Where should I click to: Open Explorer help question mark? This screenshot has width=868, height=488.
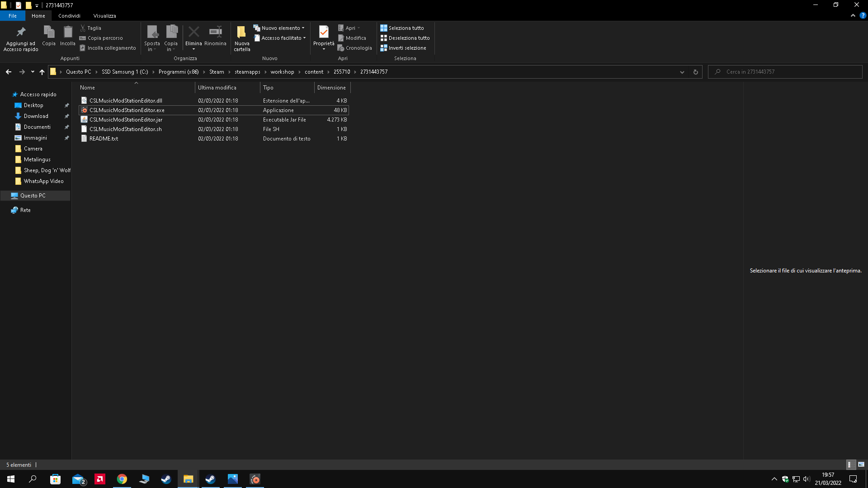tap(863, 15)
